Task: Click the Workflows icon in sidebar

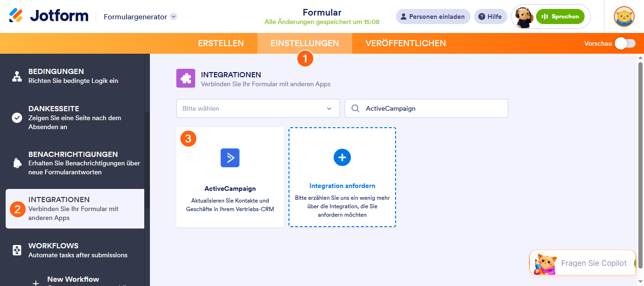Action: coord(17,250)
